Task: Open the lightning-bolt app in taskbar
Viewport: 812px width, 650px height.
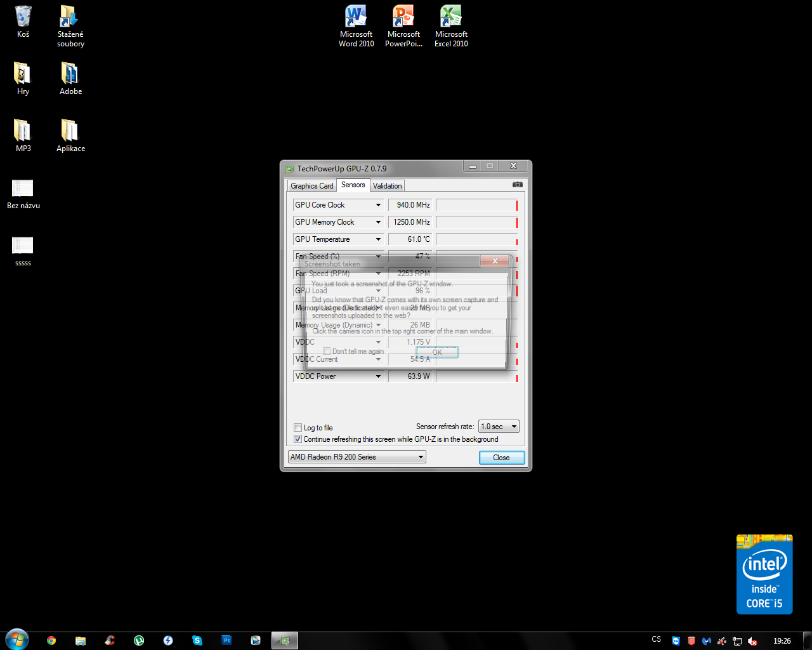Action: pyautogui.click(x=168, y=640)
